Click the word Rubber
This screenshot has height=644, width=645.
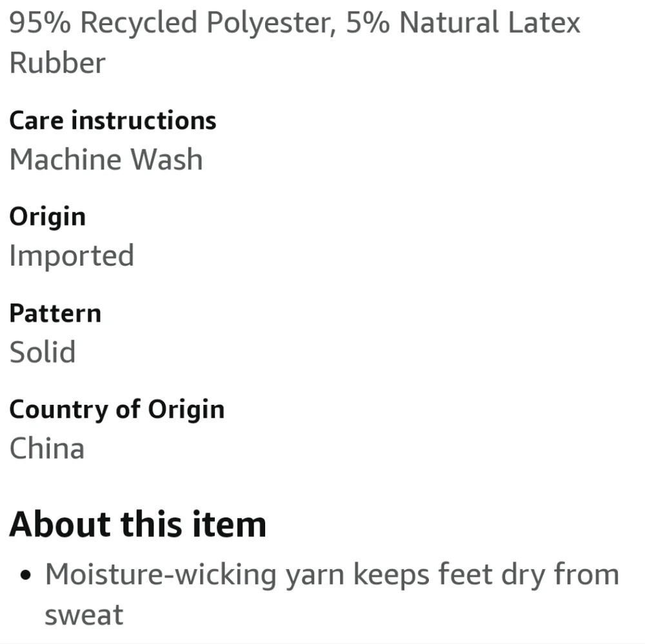tap(57, 63)
